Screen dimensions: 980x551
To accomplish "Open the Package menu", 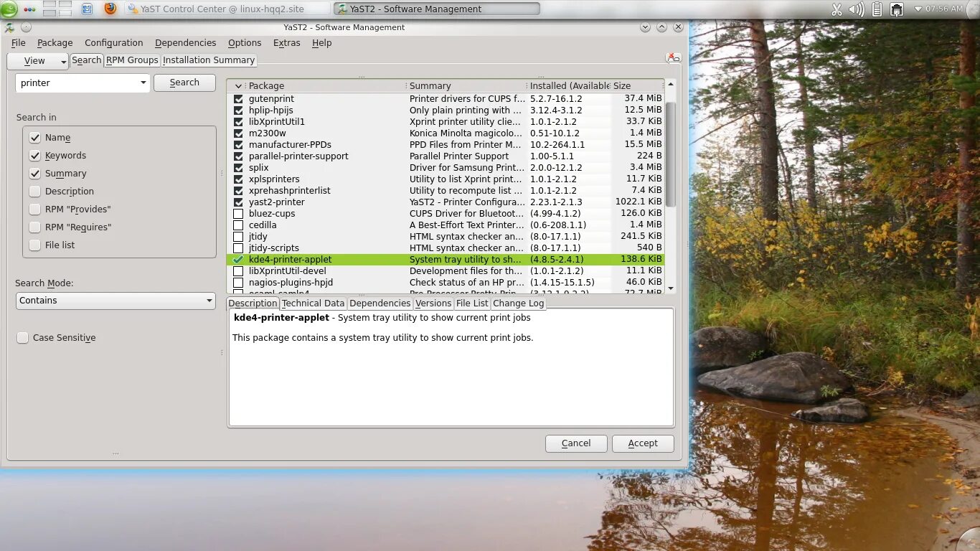I will point(55,43).
